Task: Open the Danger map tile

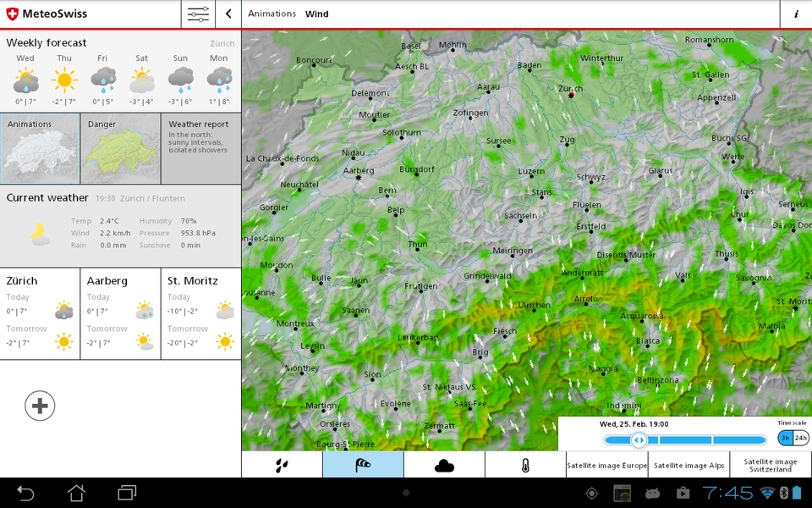Action: pyautogui.click(x=121, y=149)
